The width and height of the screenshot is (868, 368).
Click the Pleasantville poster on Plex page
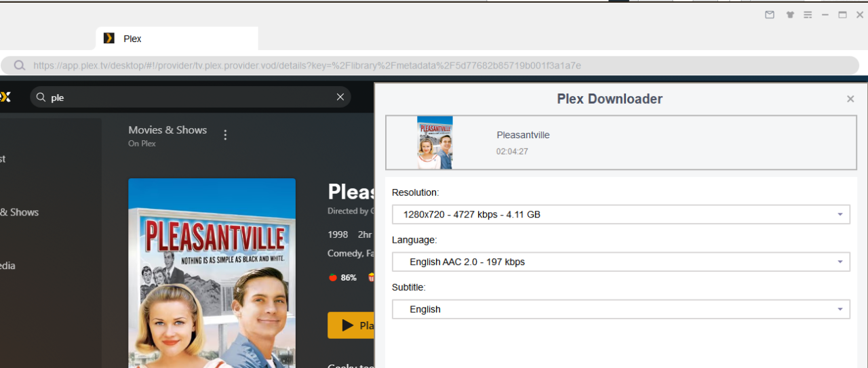pyautogui.click(x=212, y=273)
